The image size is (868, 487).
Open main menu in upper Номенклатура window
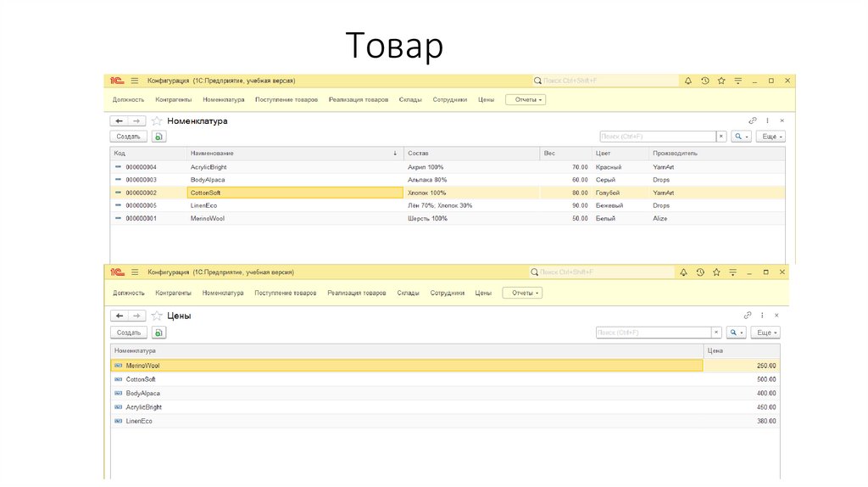tap(135, 81)
